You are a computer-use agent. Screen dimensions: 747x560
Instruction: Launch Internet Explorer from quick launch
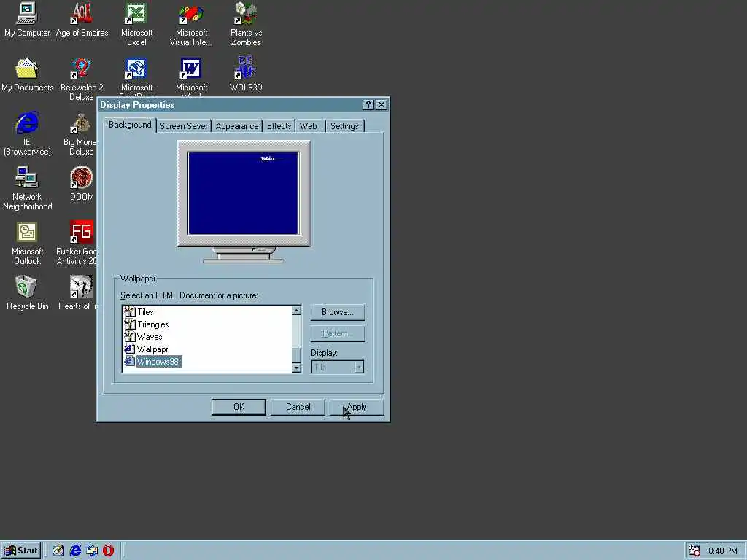[x=75, y=551]
